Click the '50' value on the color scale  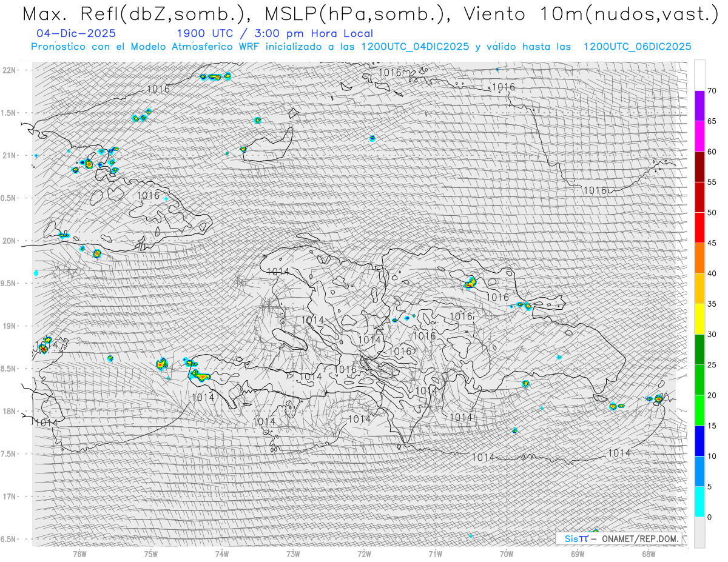click(712, 213)
